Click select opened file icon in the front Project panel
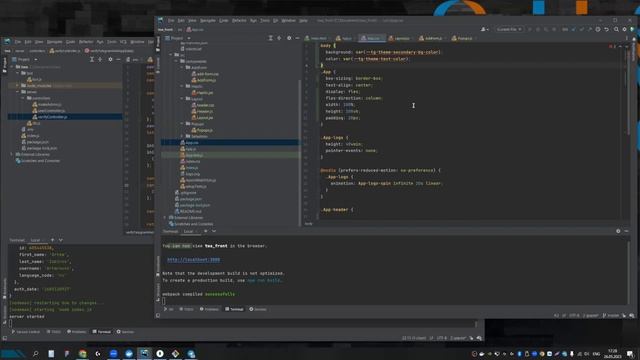Image resolution: width=640 pixels, height=360 pixels. [x=279, y=38]
